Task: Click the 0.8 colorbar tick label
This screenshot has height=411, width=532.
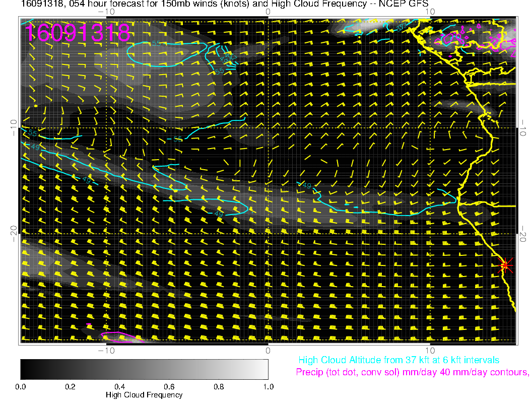Action: coord(219,387)
